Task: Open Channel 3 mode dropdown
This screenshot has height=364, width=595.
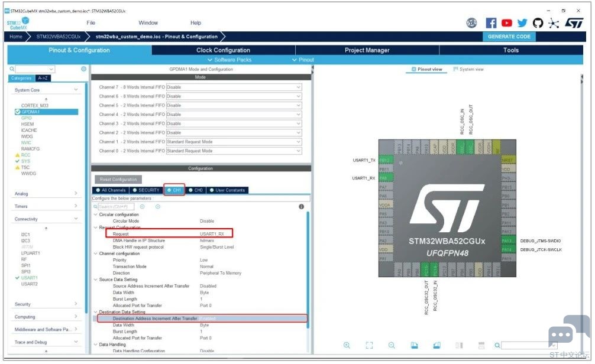Action: (x=234, y=123)
